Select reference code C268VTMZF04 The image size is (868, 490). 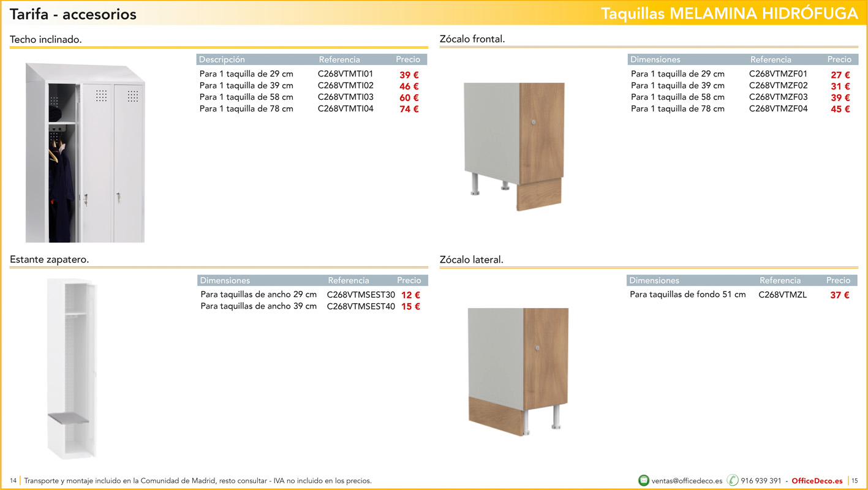[778, 109]
